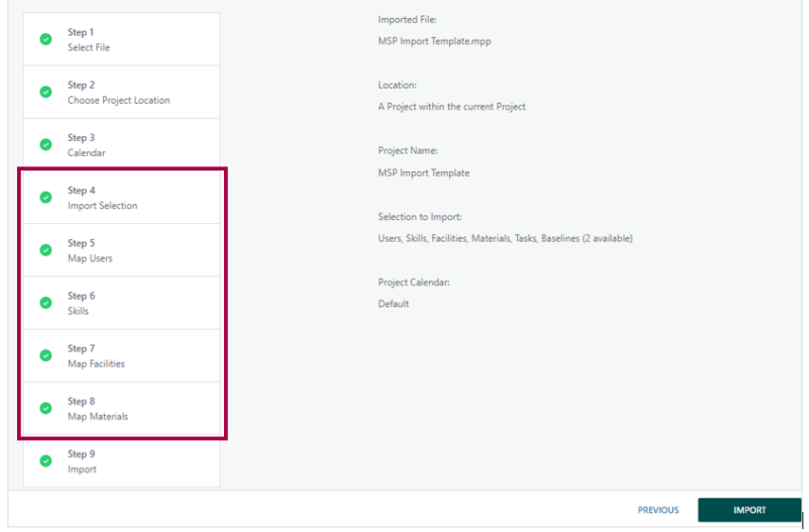Click the green checkmark for Step 2
This screenshot has width=809, height=532.
[45, 92]
